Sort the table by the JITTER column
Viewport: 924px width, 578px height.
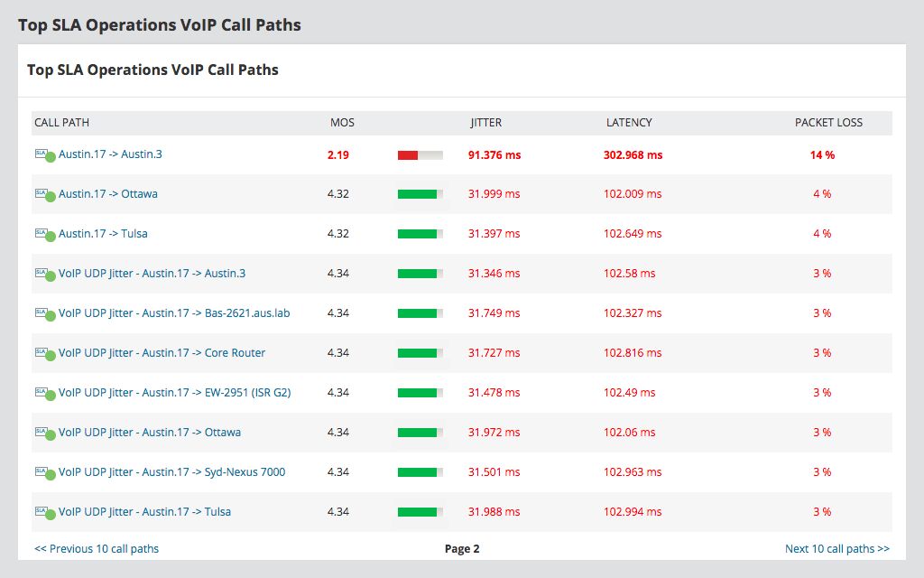tap(485, 122)
